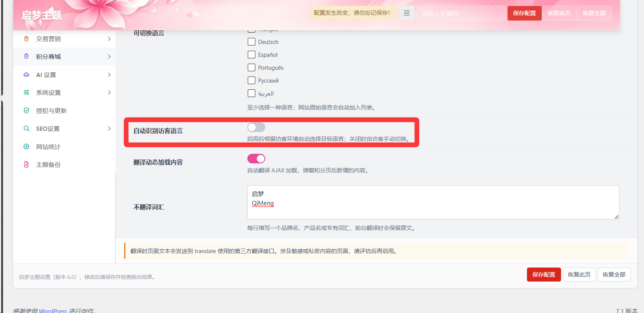Click the 积分商城 shopping bag icon
This screenshot has width=644, height=313.
pyautogui.click(x=26, y=56)
